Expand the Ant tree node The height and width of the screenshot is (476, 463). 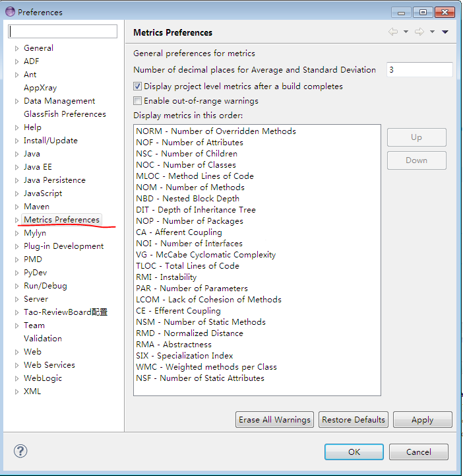pyautogui.click(x=16, y=75)
